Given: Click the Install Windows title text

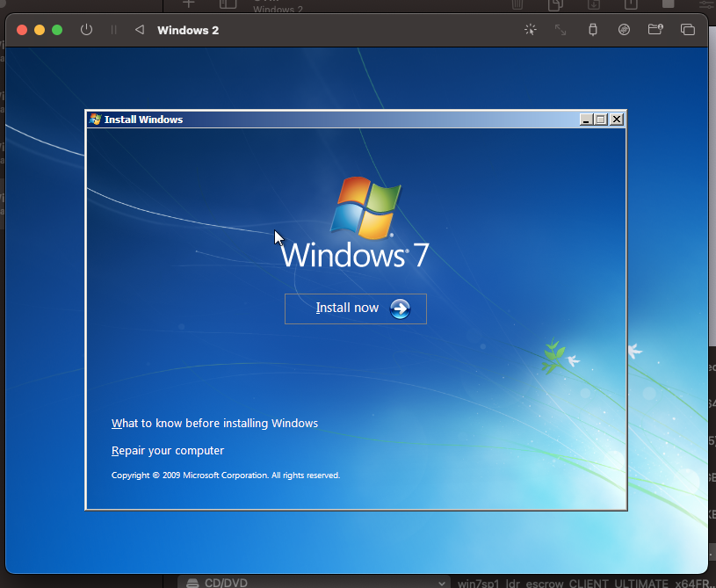Looking at the screenshot, I should [x=143, y=120].
